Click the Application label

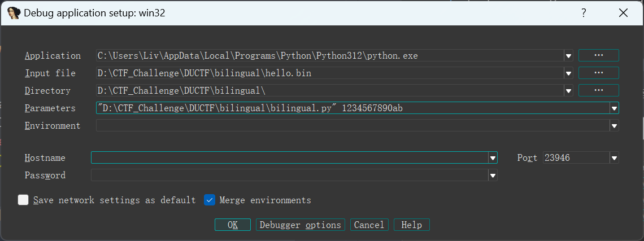pyautogui.click(x=53, y=56)
